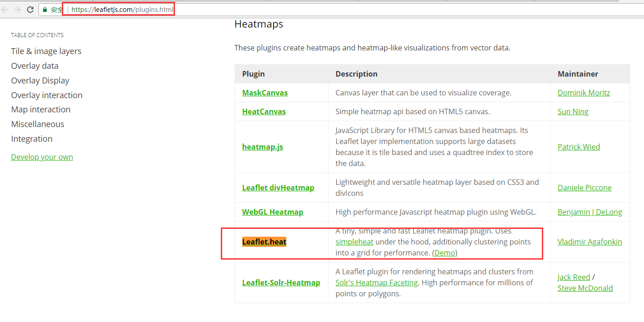The width and height of the screenshot is (644, 322).
Task: Open the Develop your own link
Action: coord(42,157)
